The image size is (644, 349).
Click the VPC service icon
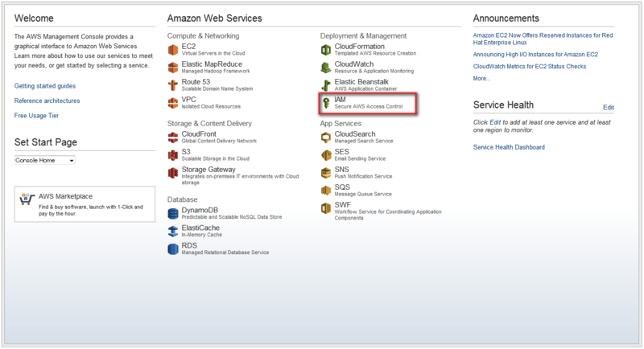click(x=173, y=103)
